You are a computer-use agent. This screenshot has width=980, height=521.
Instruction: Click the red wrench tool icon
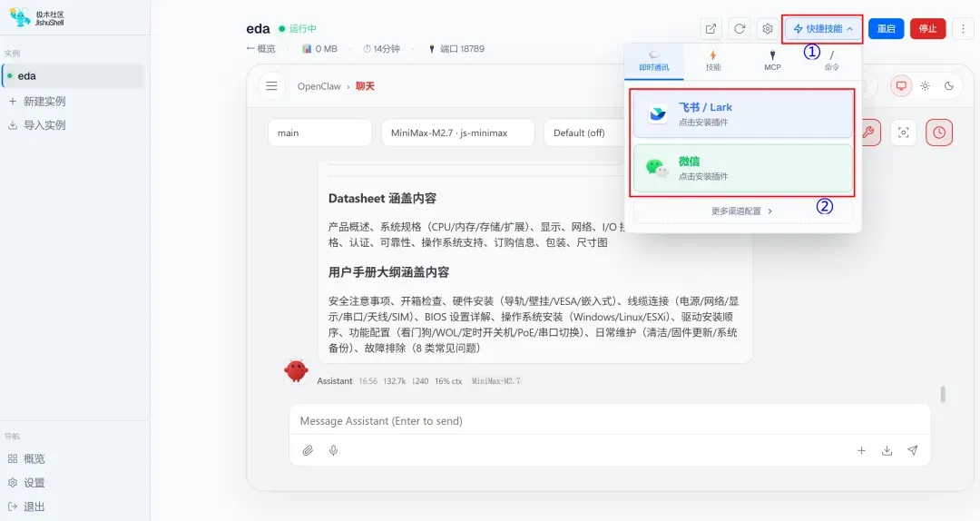[x=868, y=132]
